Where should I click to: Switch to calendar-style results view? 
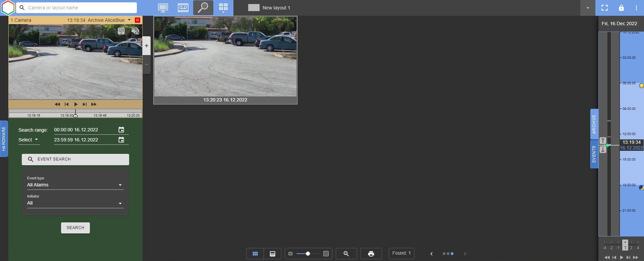(273, 254)
